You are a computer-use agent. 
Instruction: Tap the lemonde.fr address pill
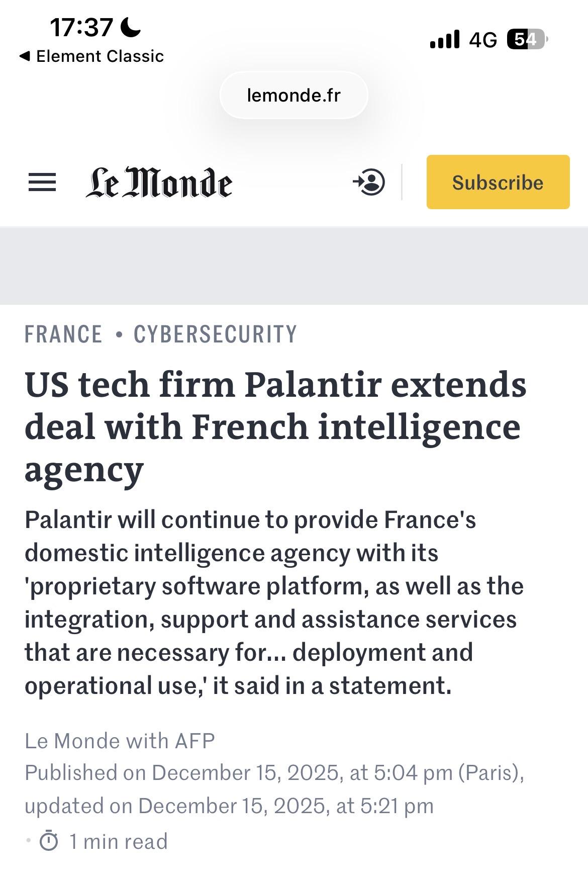coord(293,95)
